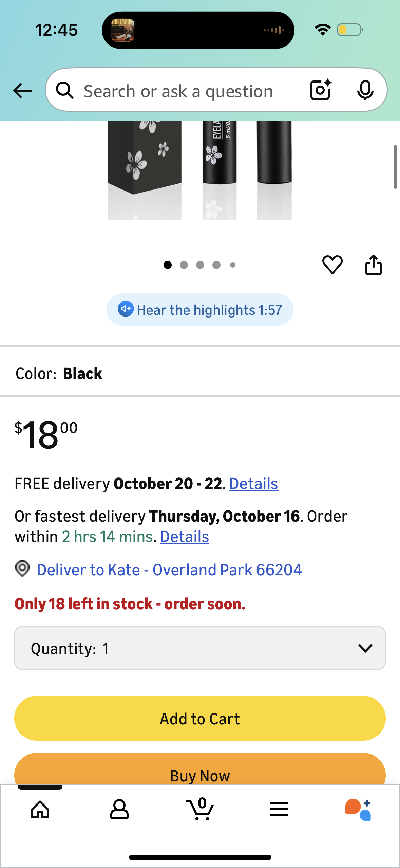
Task: Open camera lens visual search
Action: pyautogui.click(x=320, y=90)
